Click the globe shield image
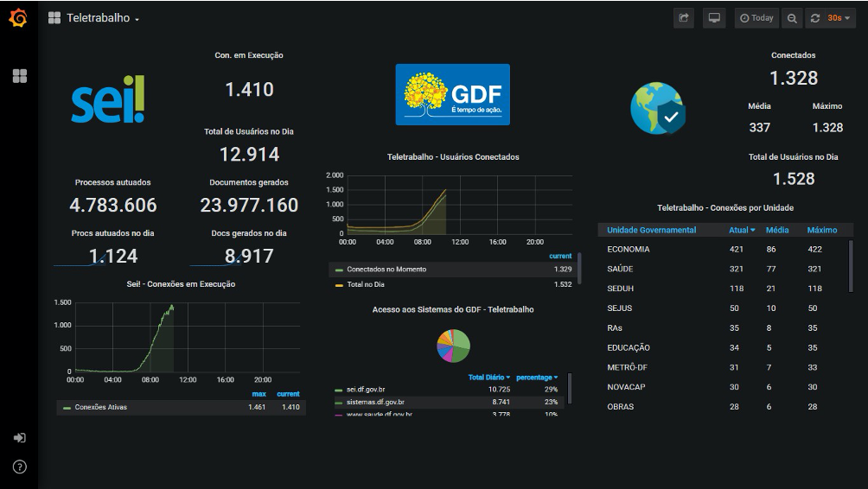 point(658,108)
